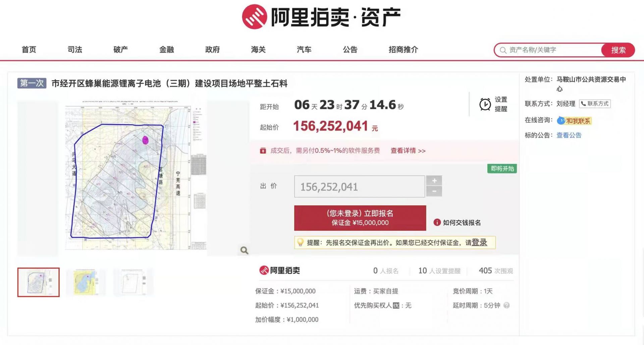
Task: Click the 竞价周期：1天 detail
Action: pos(473,291)
